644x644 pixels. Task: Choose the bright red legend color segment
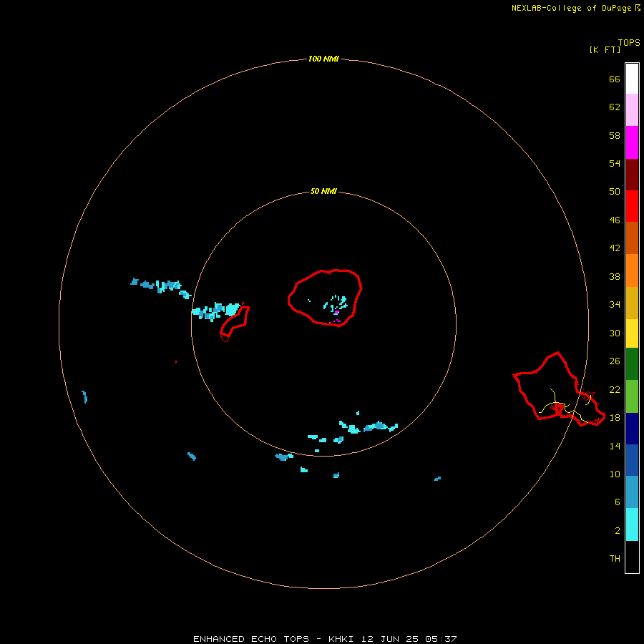point(632,206)
